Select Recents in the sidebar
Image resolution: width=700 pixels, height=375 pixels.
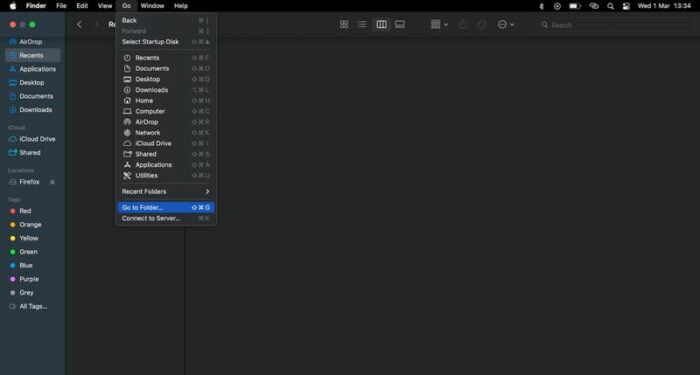(x=33, y=55)
